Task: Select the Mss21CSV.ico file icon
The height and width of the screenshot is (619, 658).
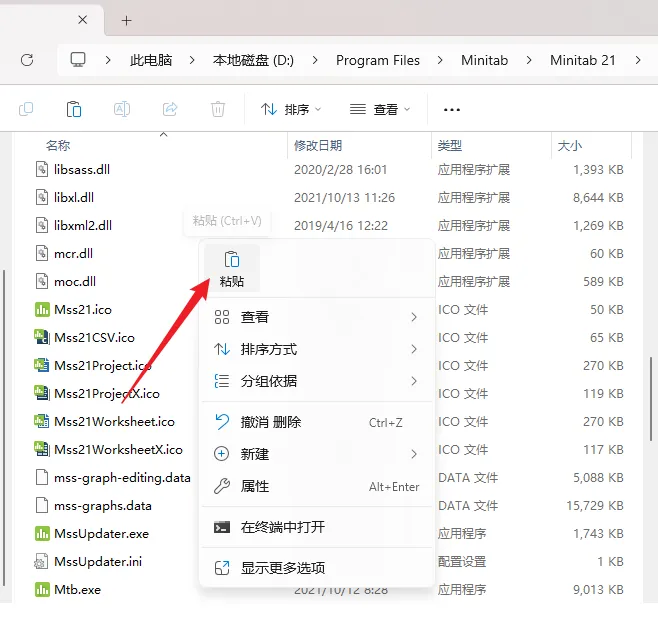Action: pos(42,337)
